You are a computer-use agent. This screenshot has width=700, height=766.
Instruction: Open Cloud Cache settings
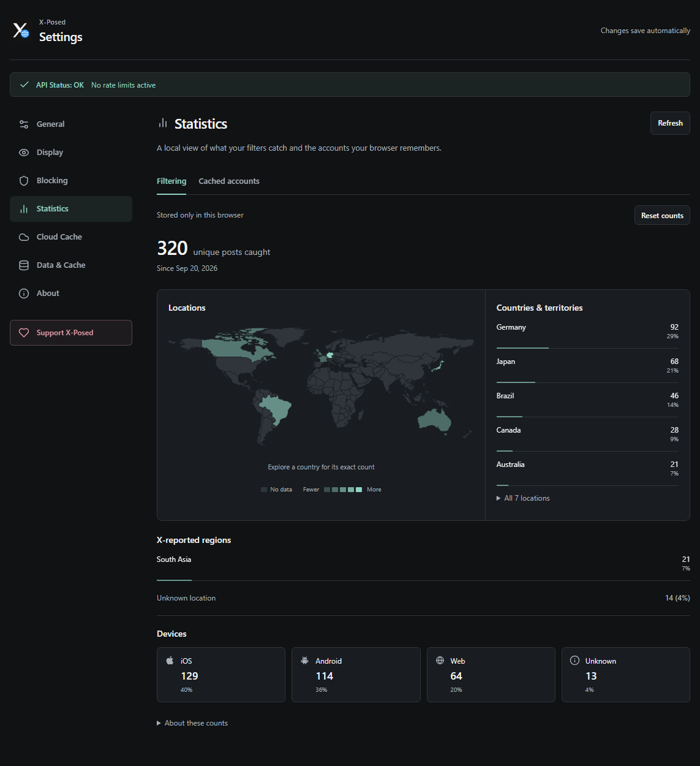click(71, 237)
